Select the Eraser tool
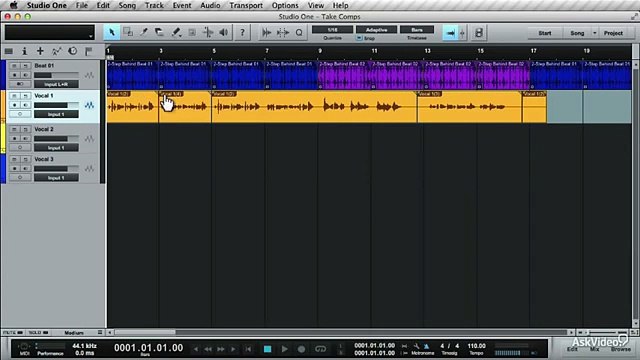The height and width of the screenshot is (360, 640). click(x=160, y=33)
